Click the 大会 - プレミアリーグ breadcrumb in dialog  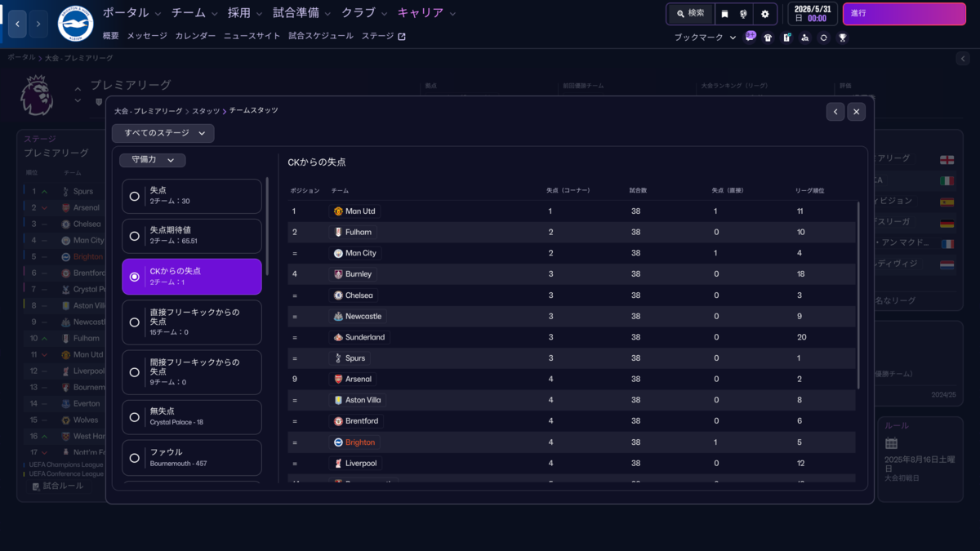coord(149,111)
